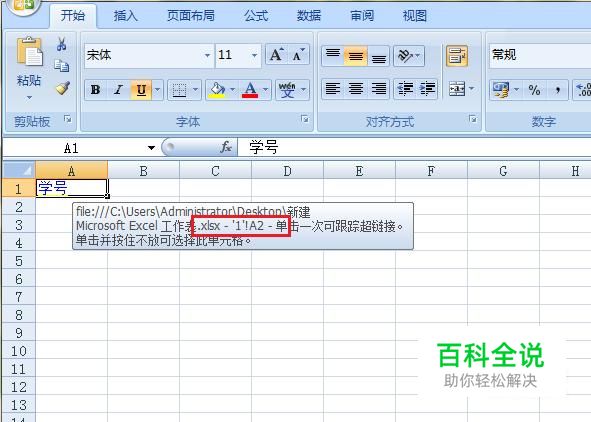Increase indent icon

[427, 89]
